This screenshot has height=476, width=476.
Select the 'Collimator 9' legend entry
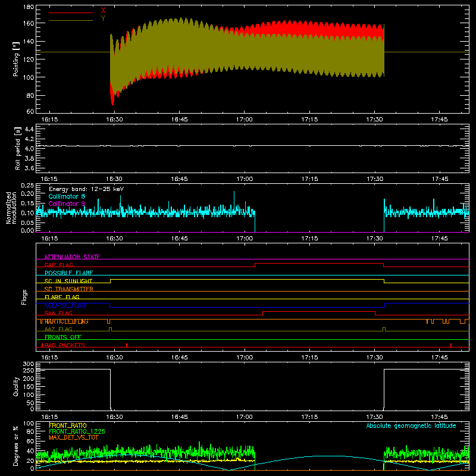tap(67, 203)
